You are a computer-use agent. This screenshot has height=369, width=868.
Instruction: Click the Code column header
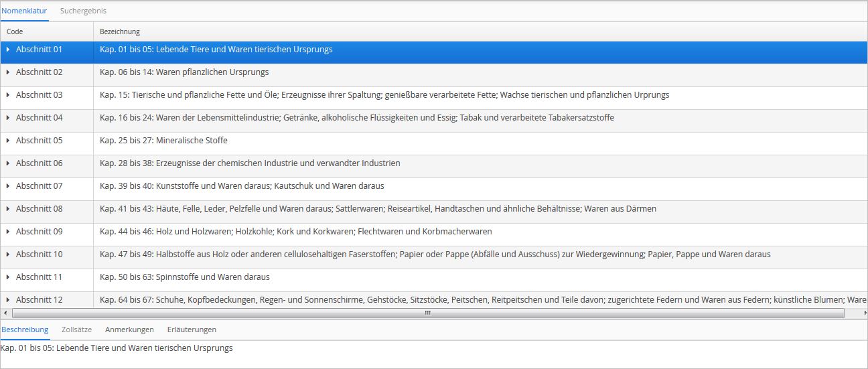tap(47, 31)
